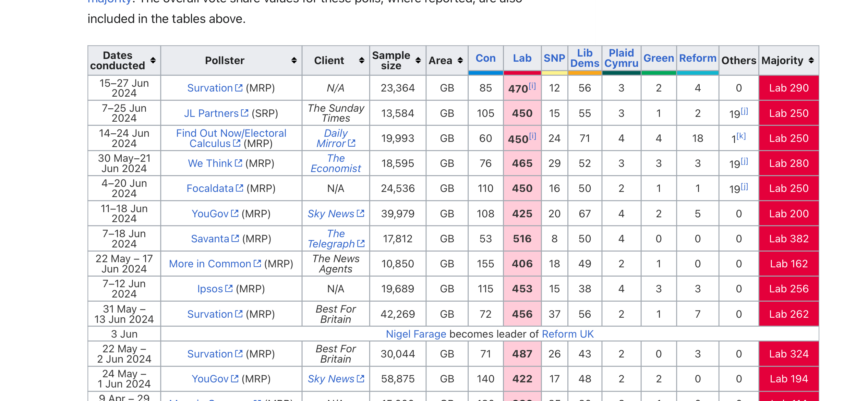
Task: Open Sky News link in 11–18 Jun row
Action: pos(336,214)
